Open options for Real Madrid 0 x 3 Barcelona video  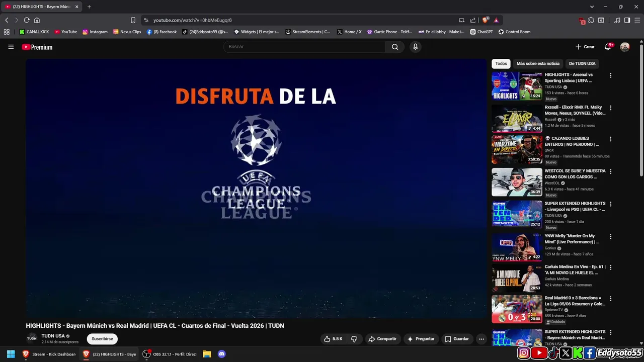pos(611,299)
